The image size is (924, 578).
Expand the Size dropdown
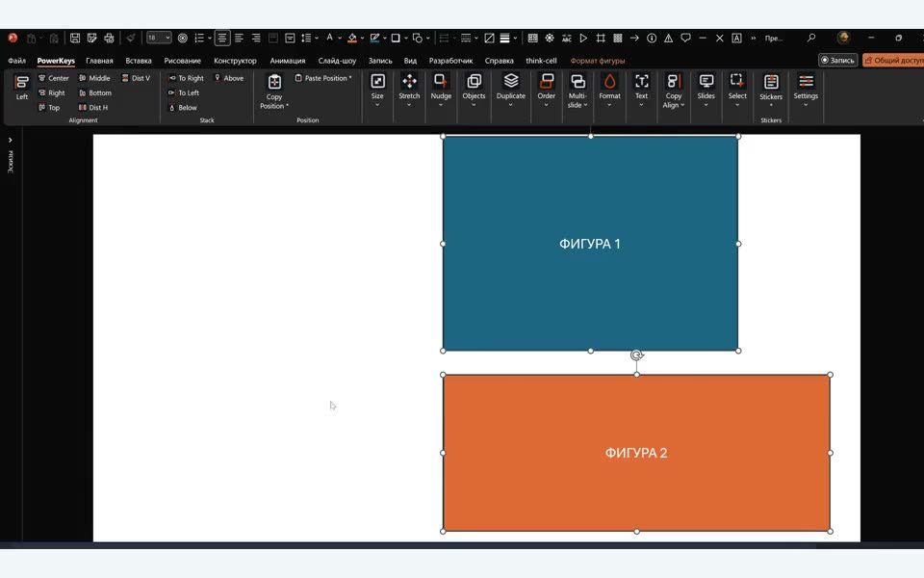tap(377, 91)
